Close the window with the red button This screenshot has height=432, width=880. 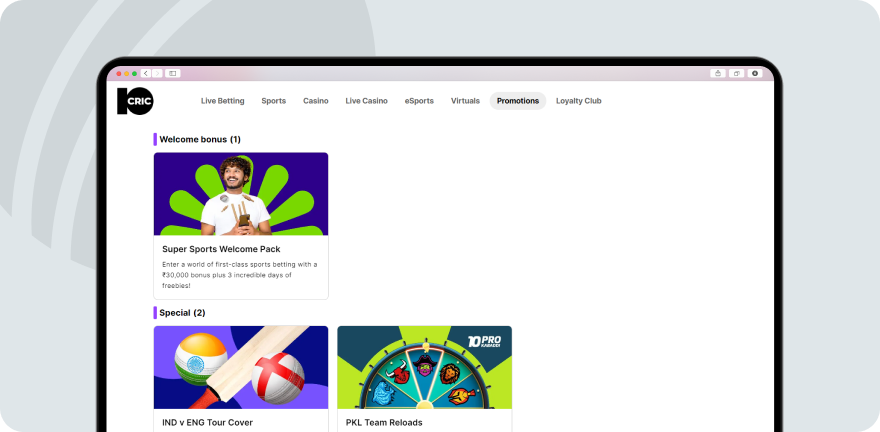point(119,73)
